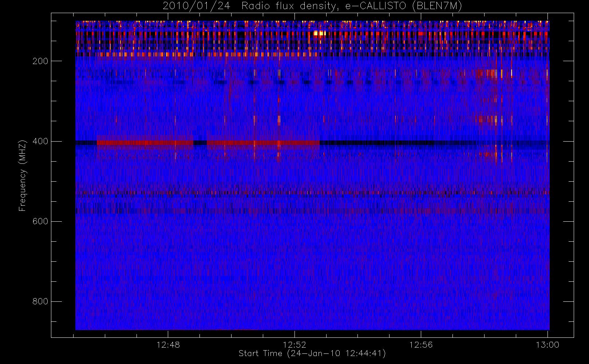Click the plot title 'Radio flux density, e-CALLISTO (BLEN7M)'

pyautogui.click(x=352, y=6)
